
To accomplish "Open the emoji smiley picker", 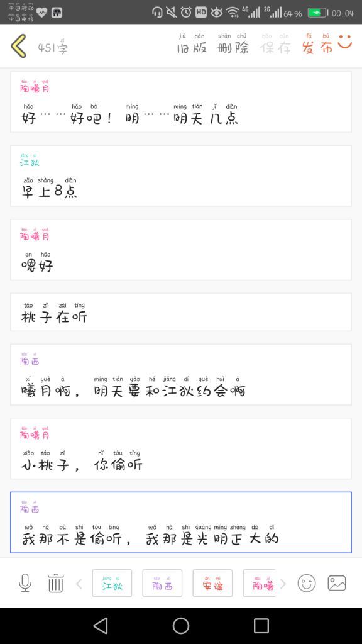I will pos(307,583).
